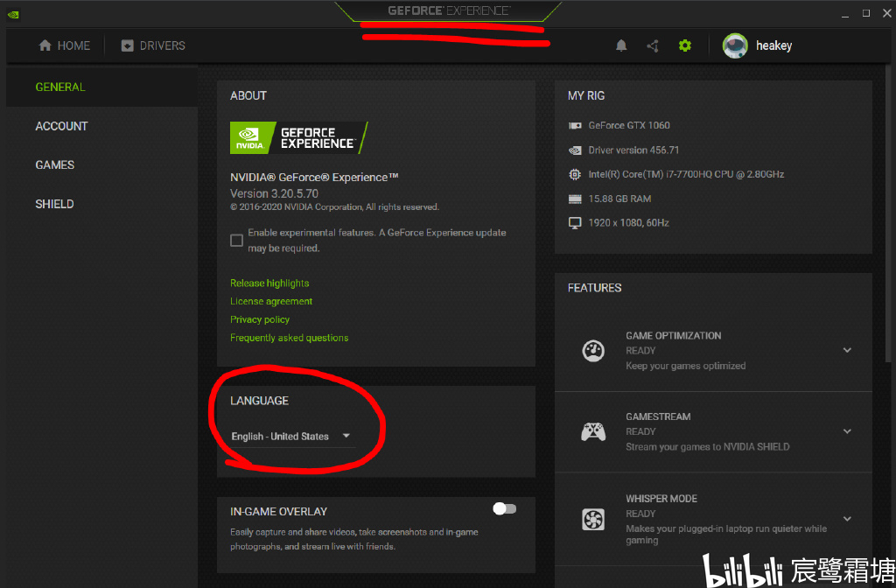Click Keep your games optimized text
This screenshot has width=896, height=588.
686,366
